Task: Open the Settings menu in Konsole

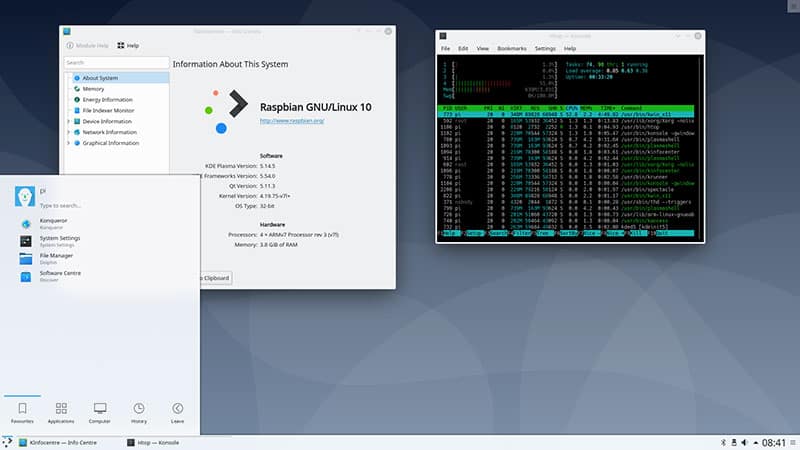Action: 545,48
